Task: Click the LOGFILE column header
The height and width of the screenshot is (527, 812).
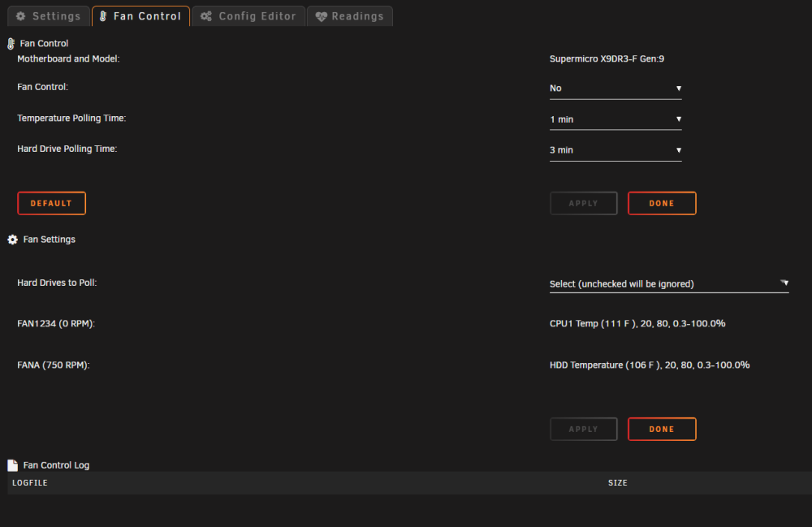Action: (x=30, y=483)
